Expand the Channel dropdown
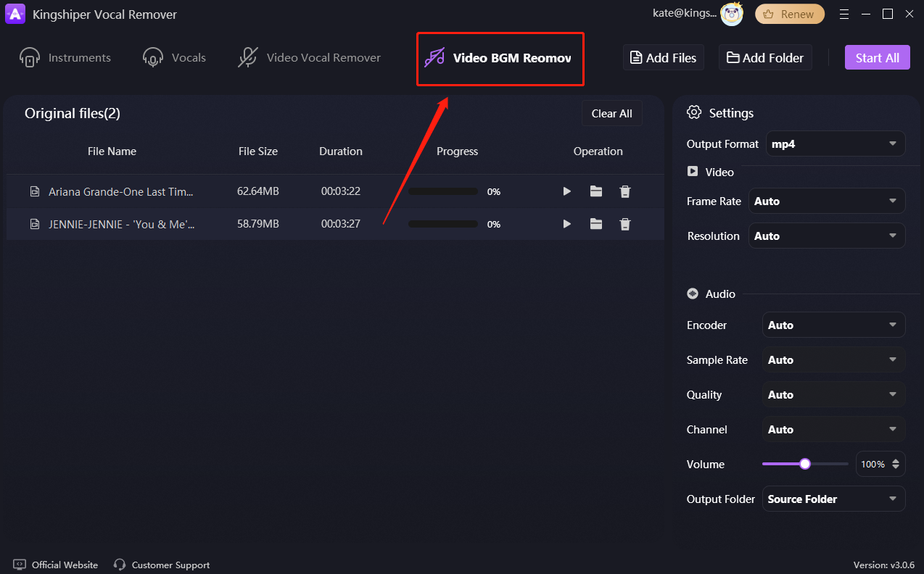924x574 pixels. tap(834, 429)
